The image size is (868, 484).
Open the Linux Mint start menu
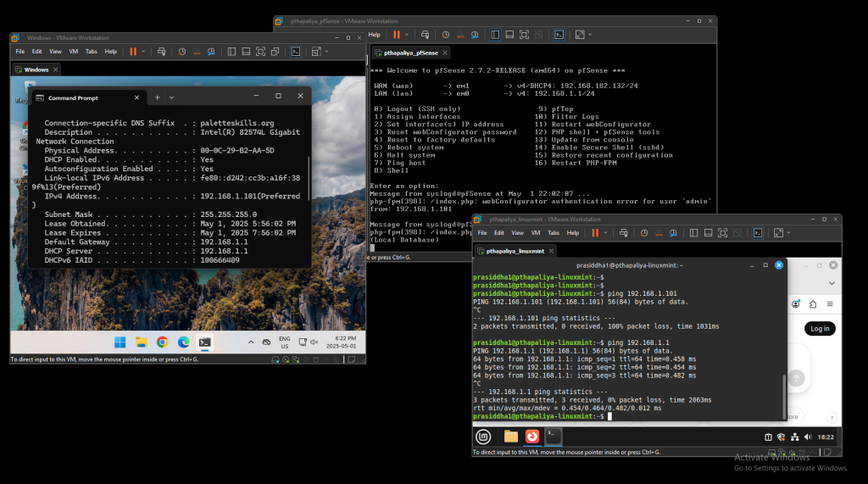tap(483, 437)
